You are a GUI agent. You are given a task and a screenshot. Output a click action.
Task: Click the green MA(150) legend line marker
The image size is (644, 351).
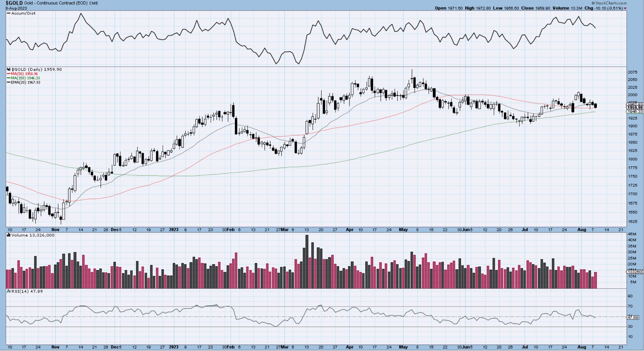(9, 78)
